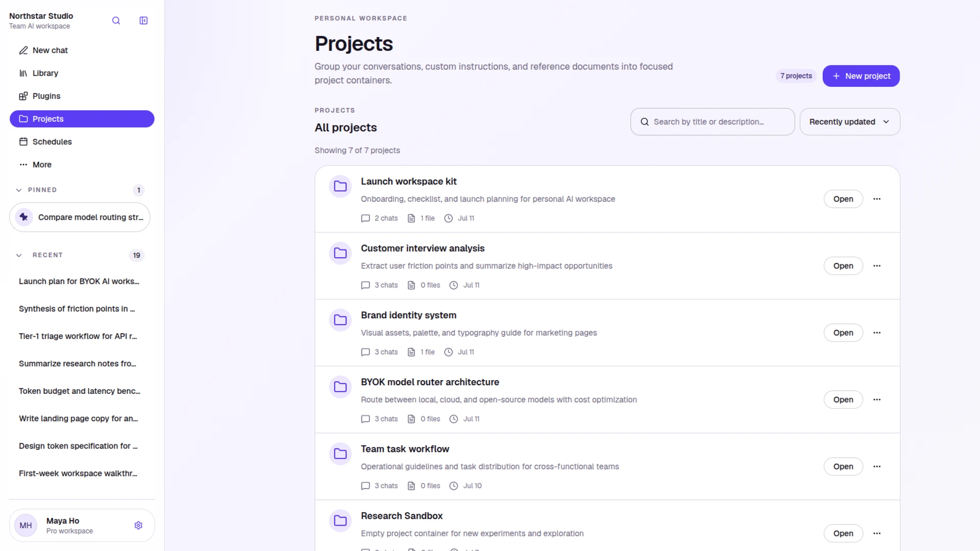Open the Recently updated sort dropdown
Screen dimensions: 980x551
coord(850,122)
